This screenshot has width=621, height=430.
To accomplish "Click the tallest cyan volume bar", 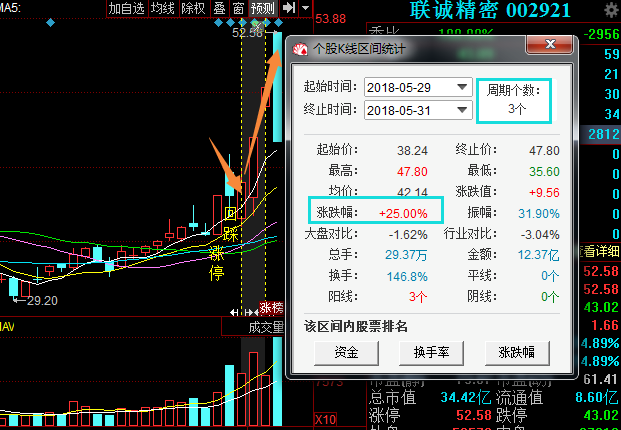I will coord(278,381).
